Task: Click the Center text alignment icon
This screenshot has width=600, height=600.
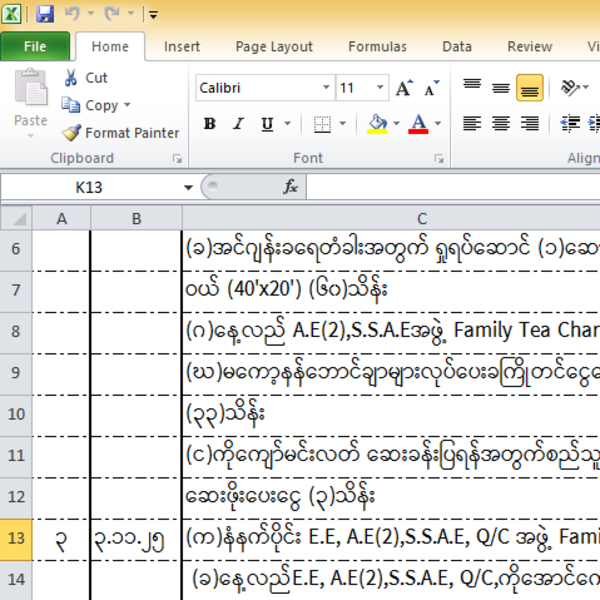Action: [x=501, y=124]
